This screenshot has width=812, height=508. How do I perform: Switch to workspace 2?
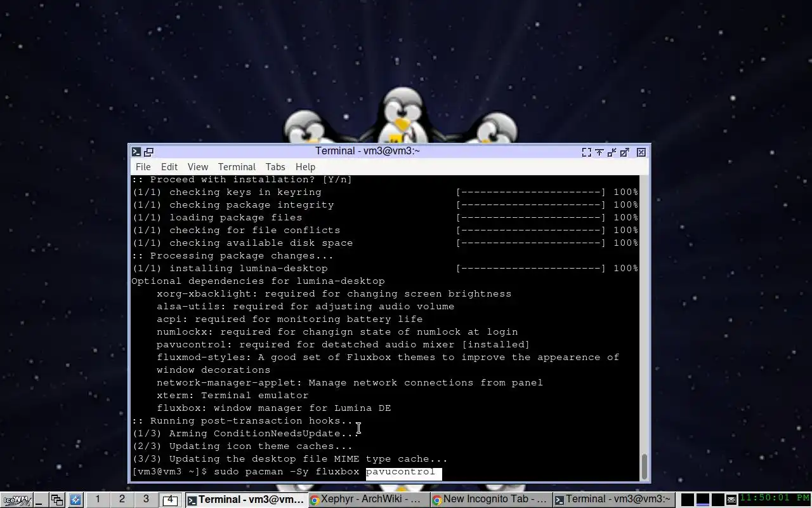[x=122, y=499]
